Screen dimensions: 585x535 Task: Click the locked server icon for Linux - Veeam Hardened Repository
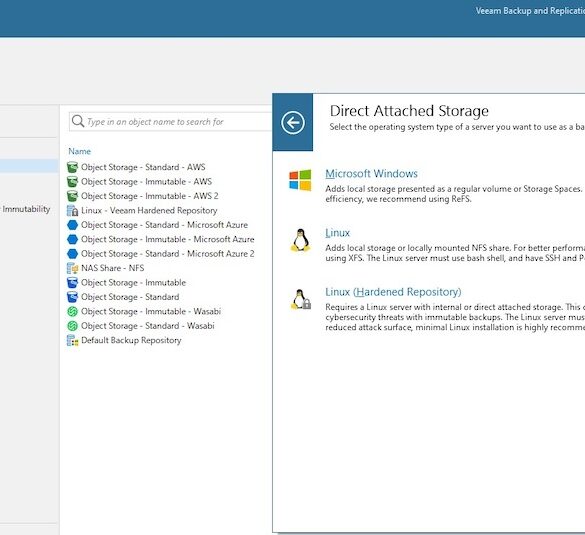tap(72, 210)
